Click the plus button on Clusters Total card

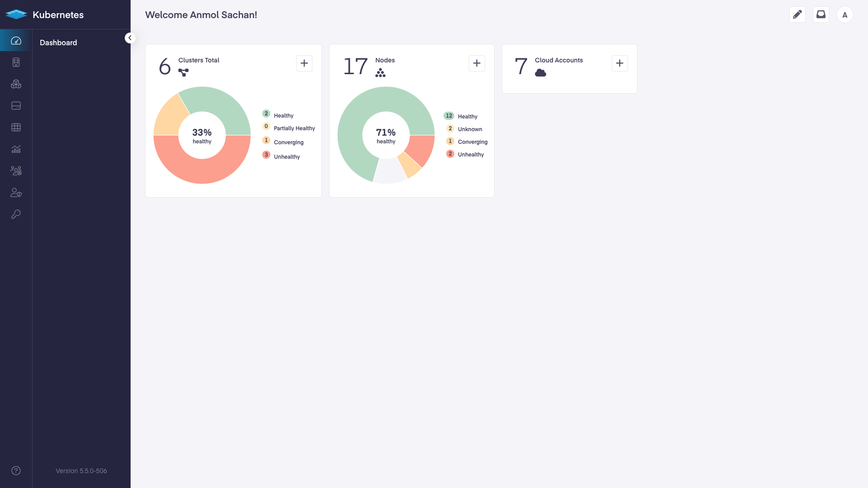tap(303, 63)
